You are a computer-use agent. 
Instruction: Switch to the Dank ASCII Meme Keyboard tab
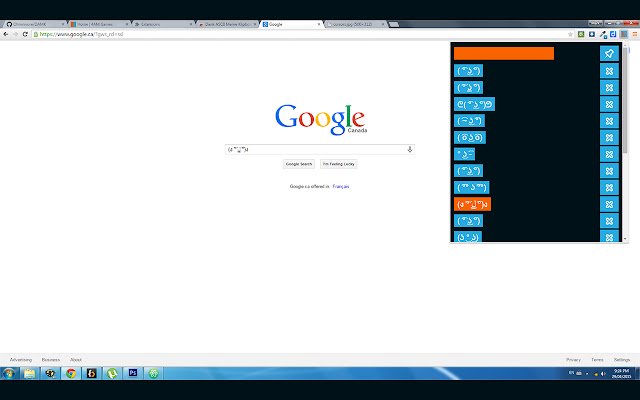pos(227,24)
